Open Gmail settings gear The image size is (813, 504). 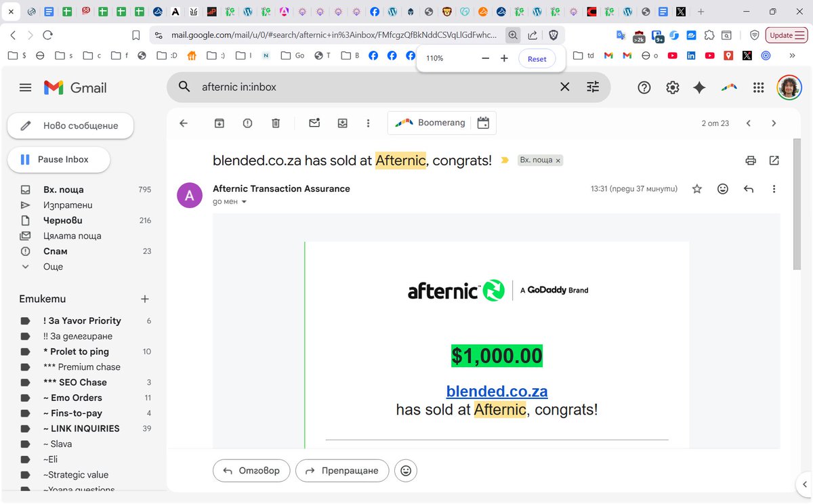(x=672, y=87)
